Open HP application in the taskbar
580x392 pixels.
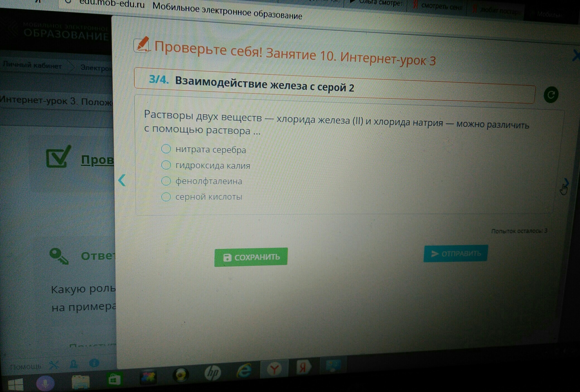tap(213, 372)
